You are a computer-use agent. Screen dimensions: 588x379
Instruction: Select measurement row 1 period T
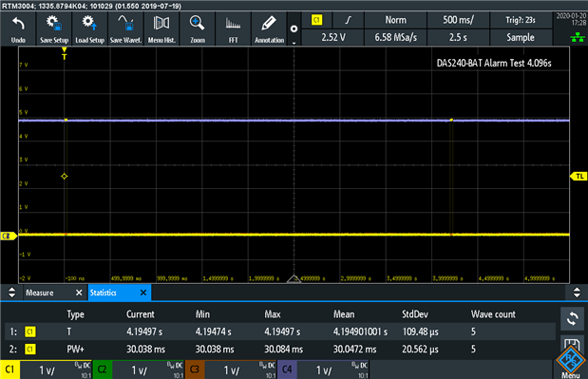[x=279, y=332]
